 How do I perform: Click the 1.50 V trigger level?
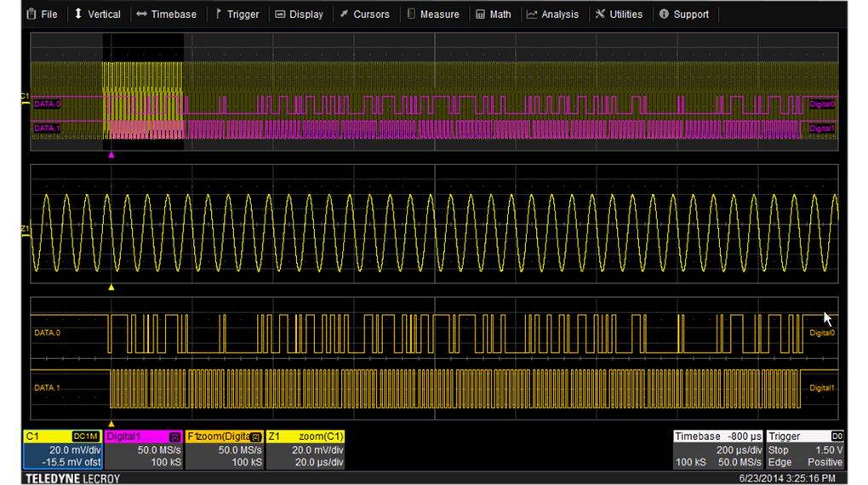pyautogui.click(x=829, y=450)
